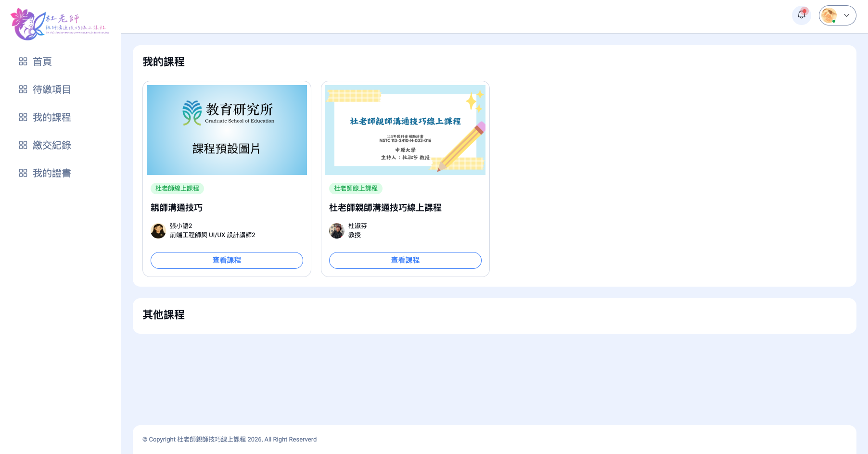Click the grid icon beside 繳交紀錄
This screenshot has height=454, width=868.
pos(23,145)
